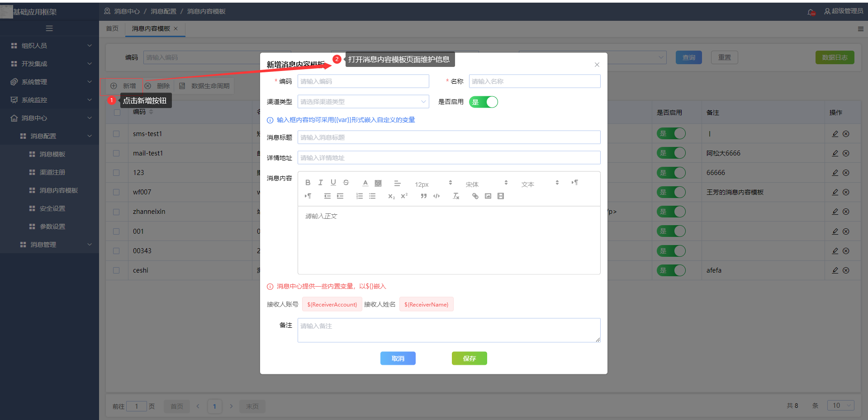Toggle enabled switch for sms-test1 row
868x420 pixels.
(671, 133)
